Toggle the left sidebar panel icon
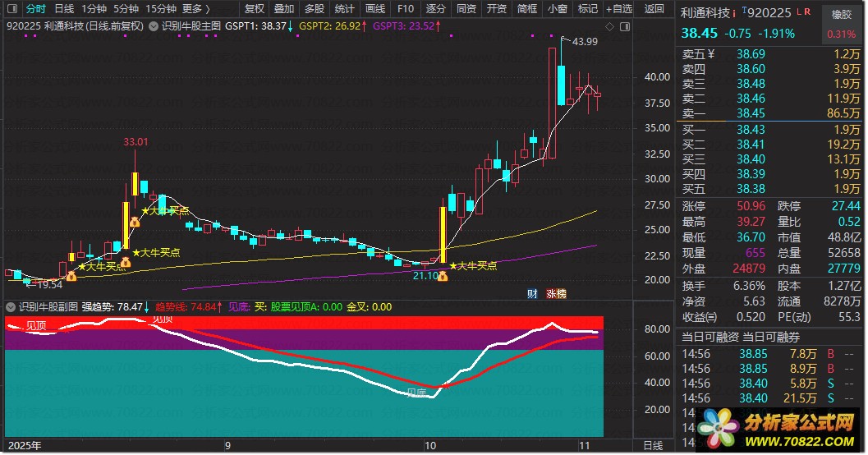Image resolution: width=868 pixels, height=455 pixels. [x=11, y=9]
